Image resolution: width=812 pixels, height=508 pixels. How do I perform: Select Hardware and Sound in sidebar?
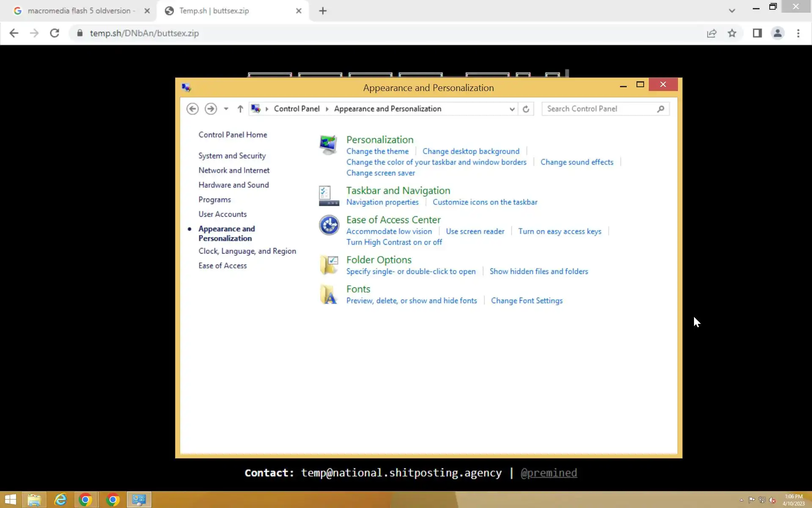[x=233, y=185]
